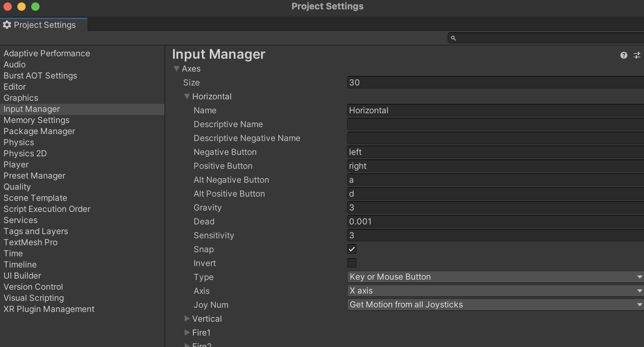The height and width of the screenshot is (347, 644).
Task: Expand the Vertical axis foldout
Action: (x=187, y=319)
